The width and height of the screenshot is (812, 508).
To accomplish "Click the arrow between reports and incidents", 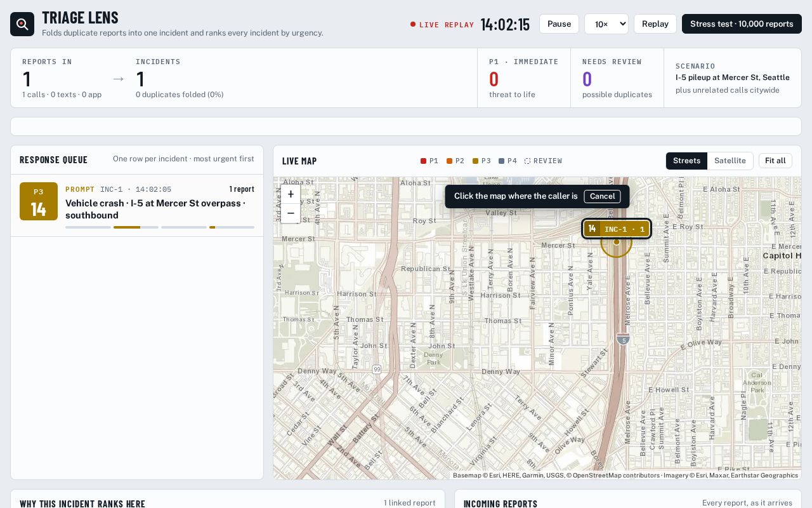I will point(119,79).
